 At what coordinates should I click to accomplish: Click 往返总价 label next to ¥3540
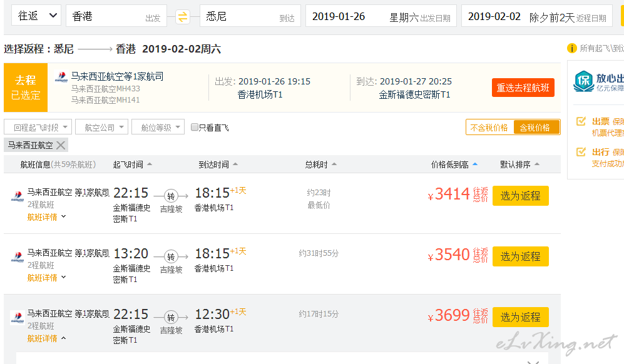tap(480, 255)
